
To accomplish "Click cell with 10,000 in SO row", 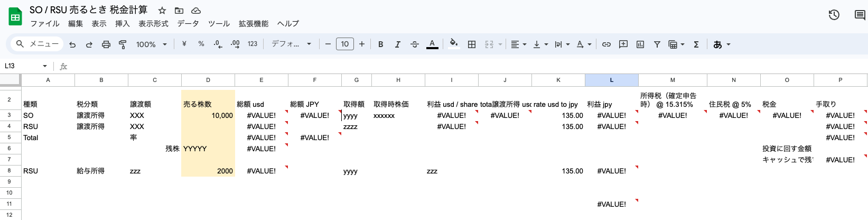I will [208, 115].
